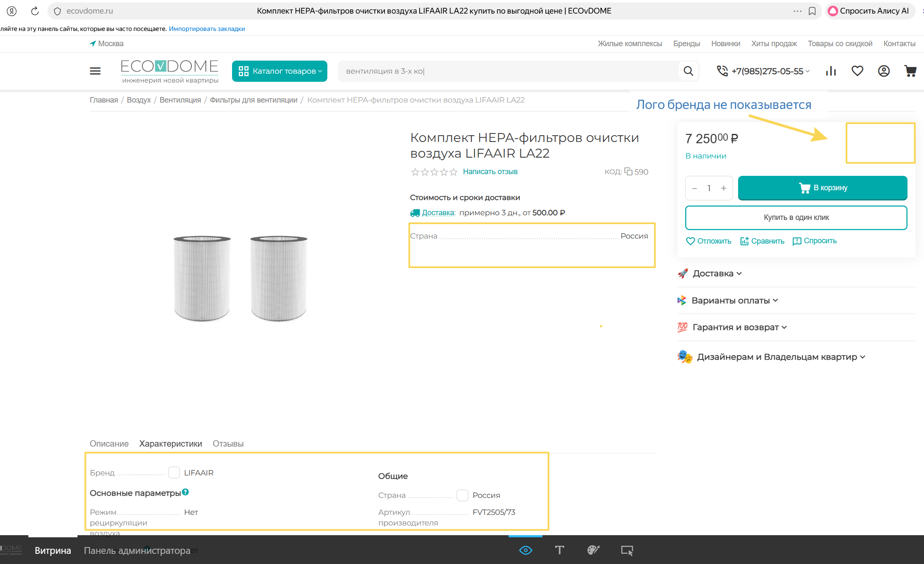Open Каталог товаров dropdown
Image resolution: width=924 pixels, height=564 pixels.
[279, 71]
